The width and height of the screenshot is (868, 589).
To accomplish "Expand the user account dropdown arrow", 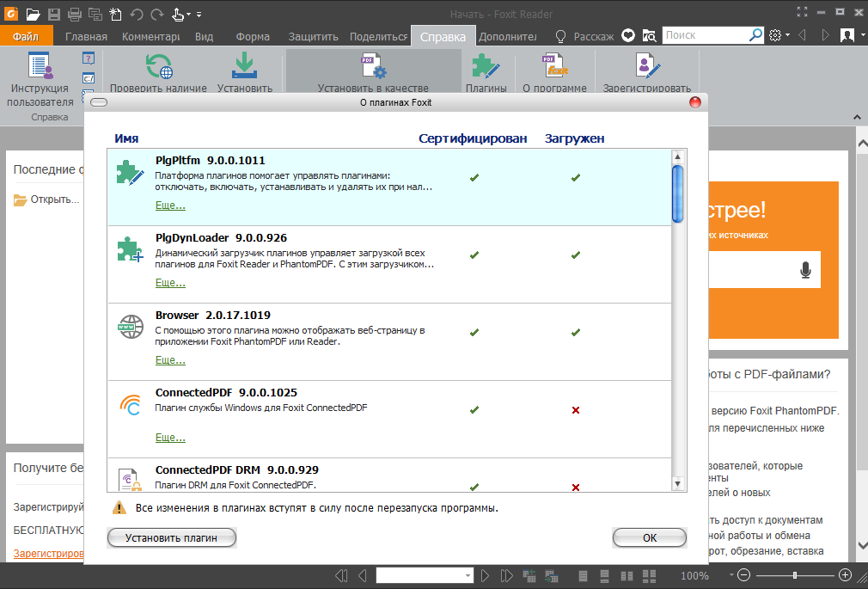I will (862, 35).
